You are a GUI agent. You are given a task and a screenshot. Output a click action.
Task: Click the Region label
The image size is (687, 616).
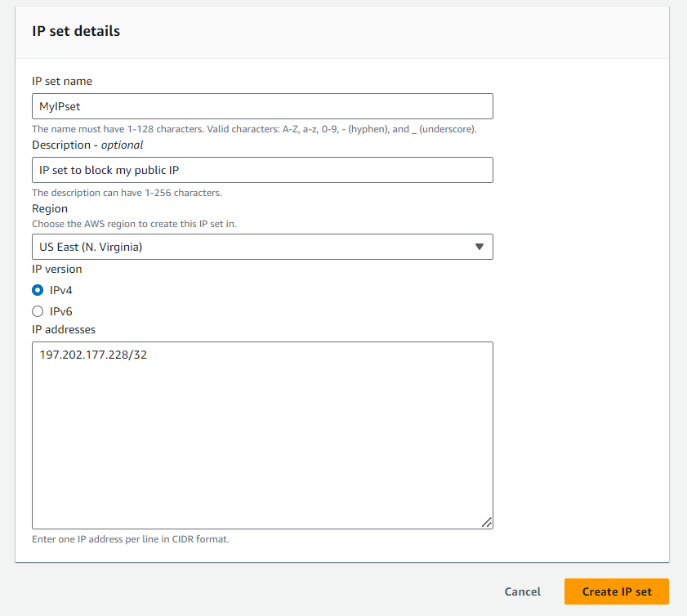click(x=50, y=208)
